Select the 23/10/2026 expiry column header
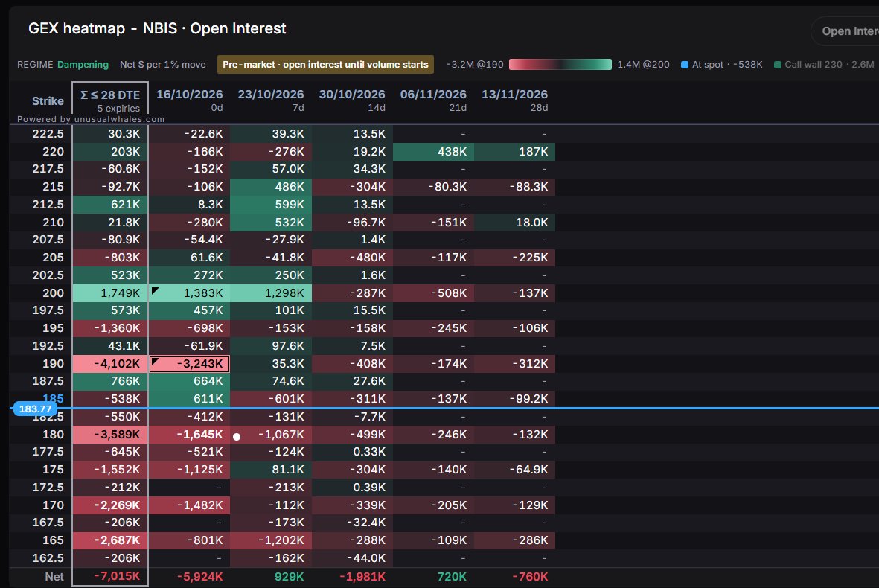This screenshot has width=879, height=588. click(271, 100)
